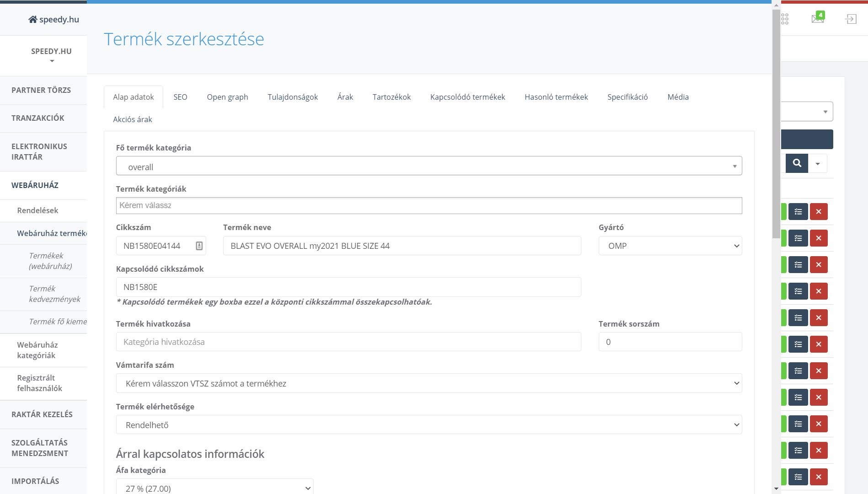Open PARTNER TÖRZS sidebar menu

click(43, 90)
